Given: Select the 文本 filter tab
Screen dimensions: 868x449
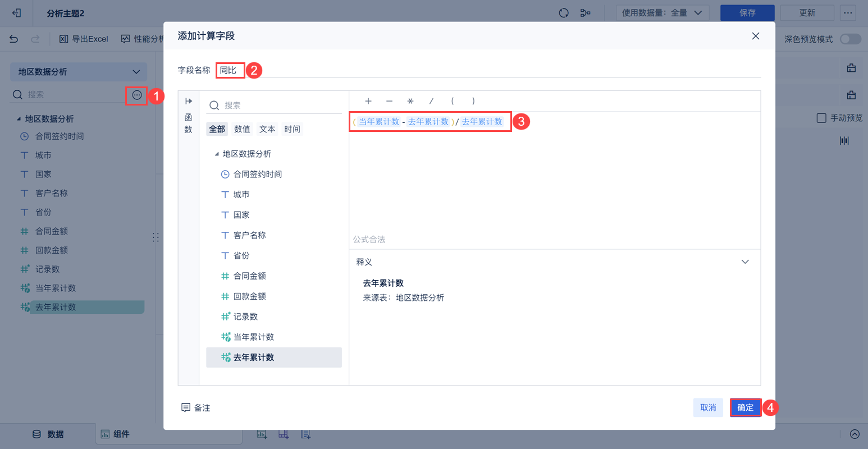Looking at the screenshot, I should tap(267, 129).
